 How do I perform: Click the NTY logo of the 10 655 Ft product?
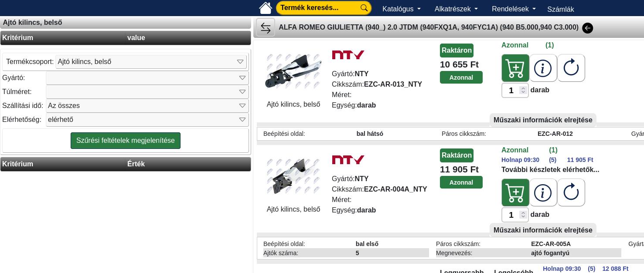348,55
